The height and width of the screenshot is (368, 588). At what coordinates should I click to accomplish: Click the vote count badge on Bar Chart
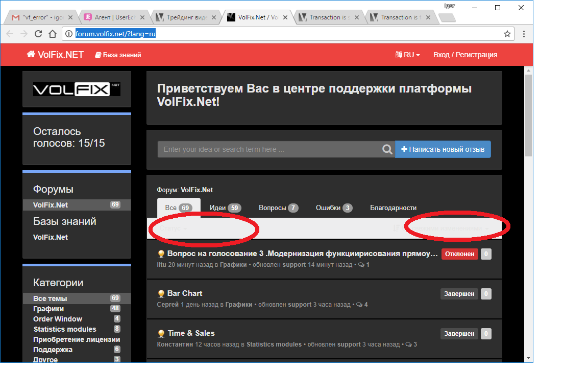click(x=486, y=294)
